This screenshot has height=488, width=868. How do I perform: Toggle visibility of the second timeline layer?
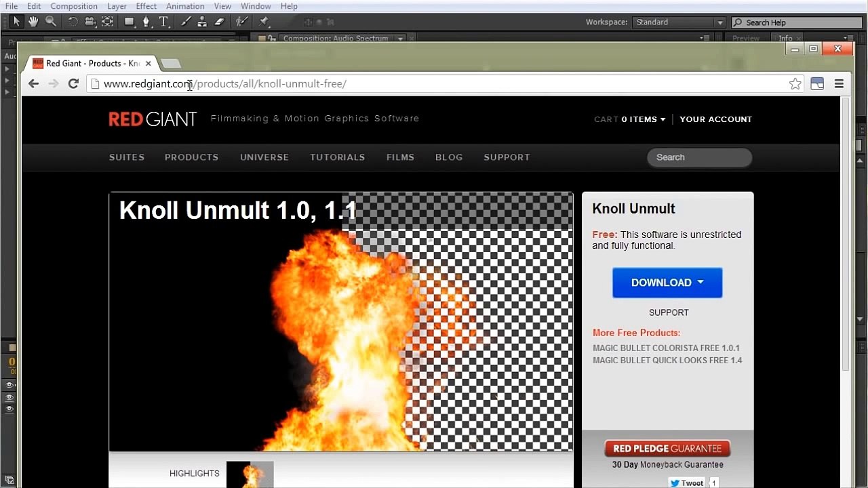click(9, 397)
